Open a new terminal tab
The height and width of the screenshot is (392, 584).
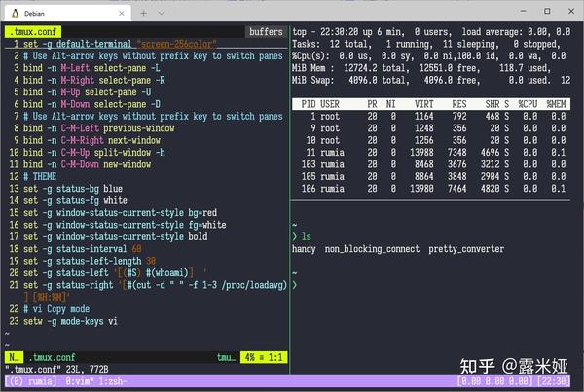[x=143, y=13]
